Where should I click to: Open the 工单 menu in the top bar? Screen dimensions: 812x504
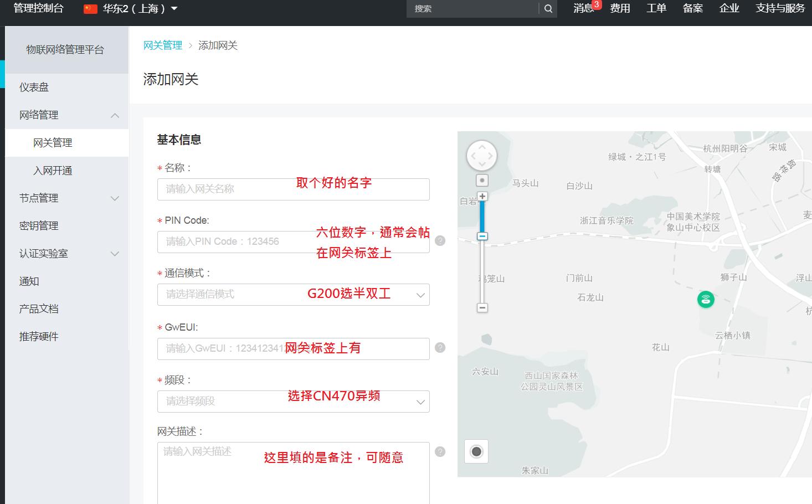tap(656, 9)
